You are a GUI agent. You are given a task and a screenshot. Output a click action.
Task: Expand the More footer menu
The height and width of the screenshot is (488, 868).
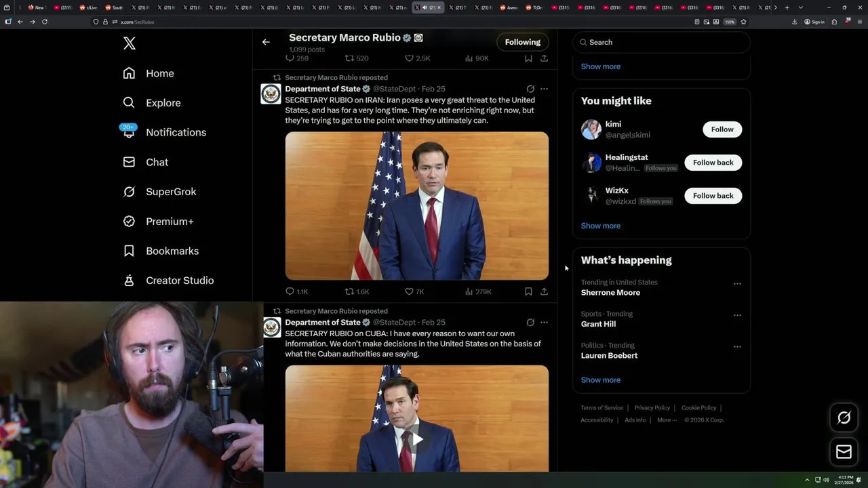667,420
